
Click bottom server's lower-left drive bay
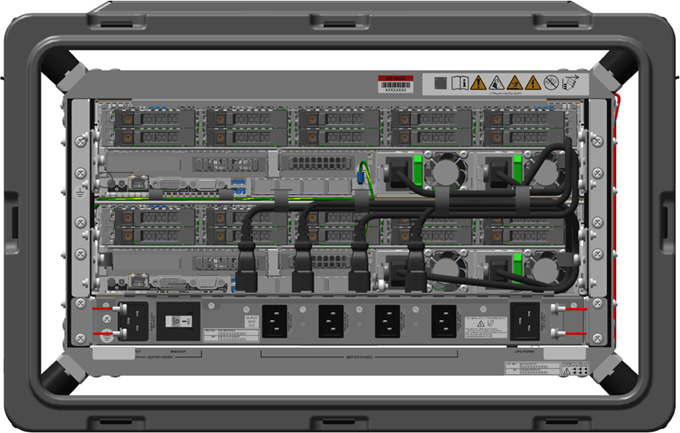coord(155,236)
